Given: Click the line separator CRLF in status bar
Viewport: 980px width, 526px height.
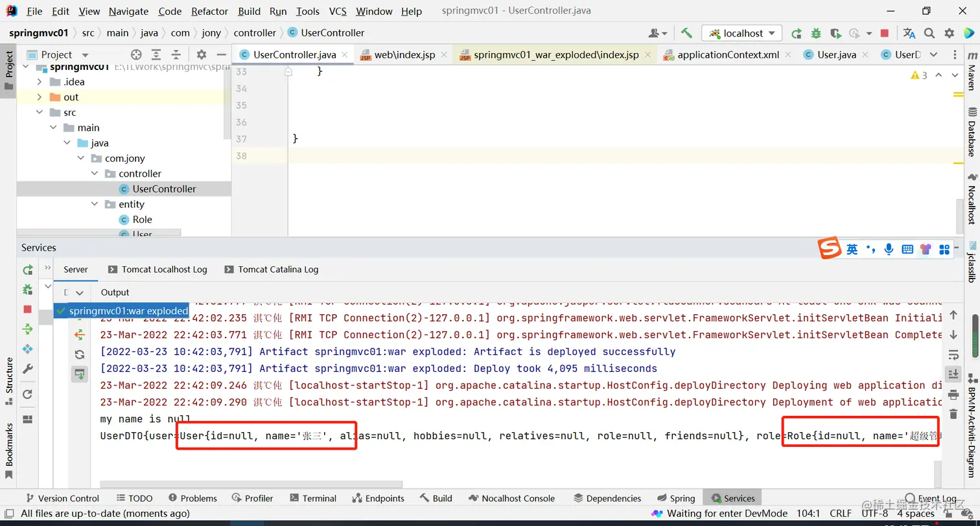Looking at the screenshot, I should point(841,514).
